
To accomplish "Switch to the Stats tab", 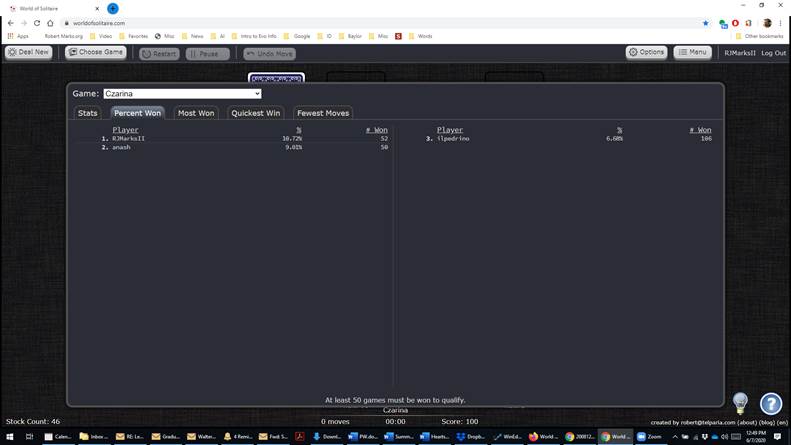I will point(88,113).
